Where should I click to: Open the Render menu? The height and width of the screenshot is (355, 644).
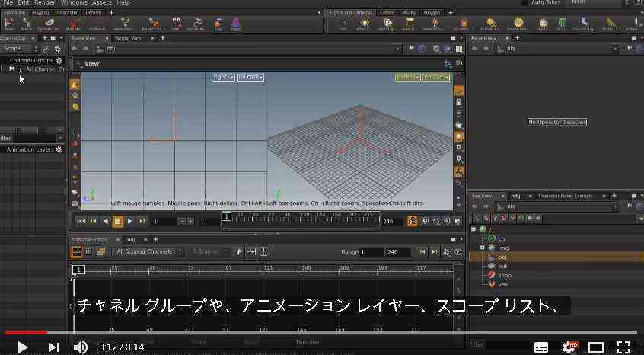(45, 2)
